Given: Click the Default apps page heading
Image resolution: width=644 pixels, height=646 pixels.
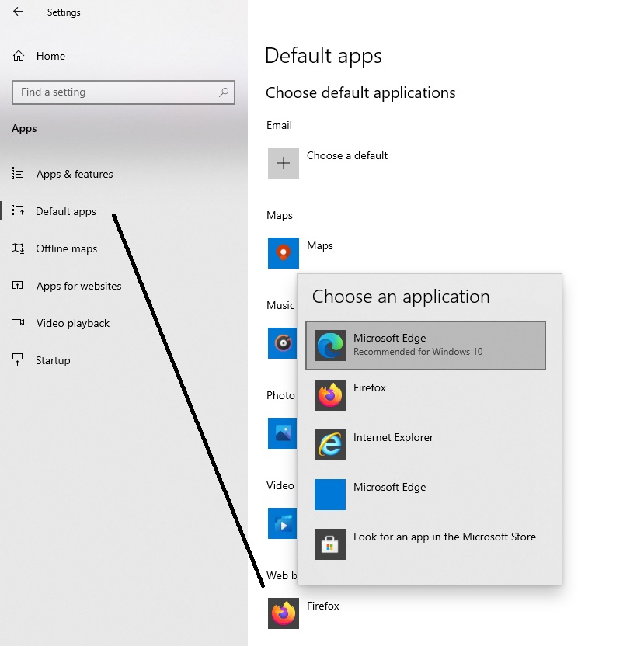Looking at the screenshot, I should coord(323,56).
